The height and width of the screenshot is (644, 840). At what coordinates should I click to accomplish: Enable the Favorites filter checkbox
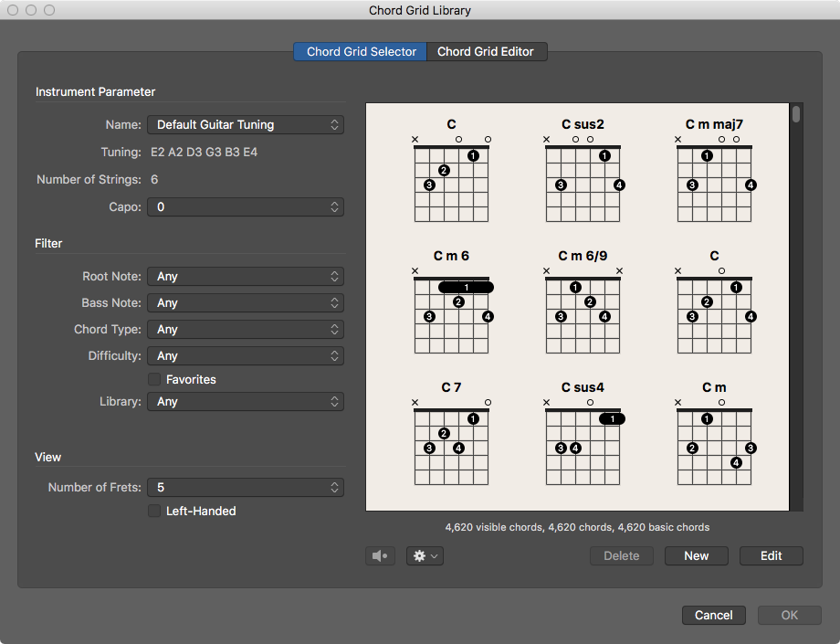(x=154, y=379)
